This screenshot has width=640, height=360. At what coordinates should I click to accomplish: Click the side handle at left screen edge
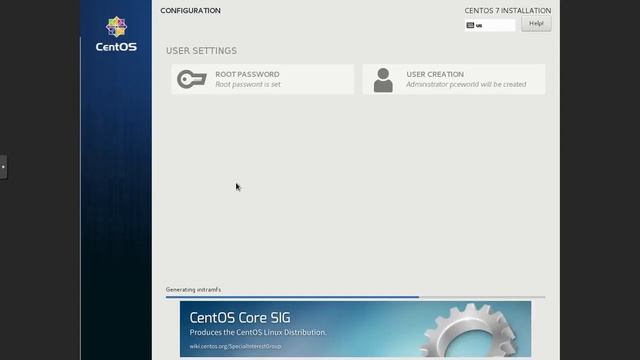3,167
